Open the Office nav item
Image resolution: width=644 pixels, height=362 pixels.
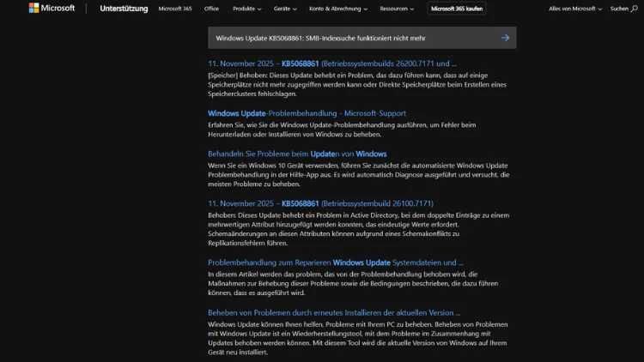tap(211, 9)
